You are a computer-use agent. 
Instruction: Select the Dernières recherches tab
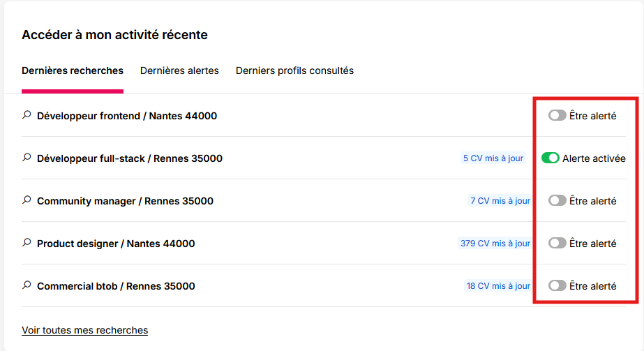[73, 70]
